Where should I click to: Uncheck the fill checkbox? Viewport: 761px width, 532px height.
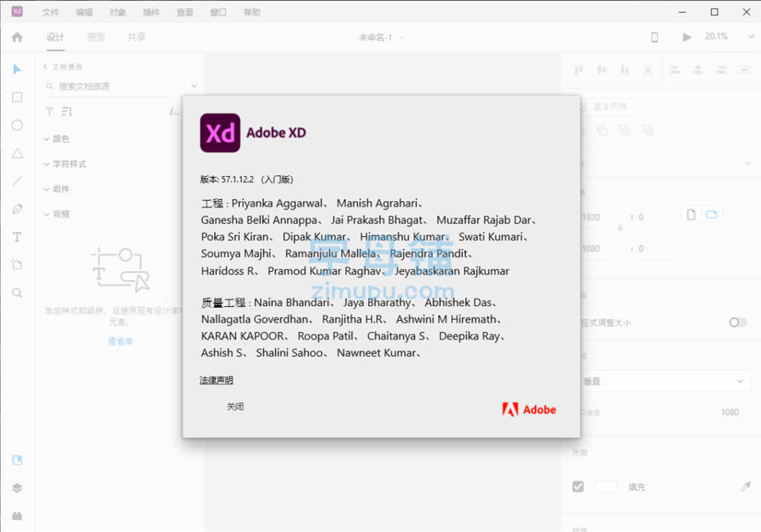[x=578, y=487]
